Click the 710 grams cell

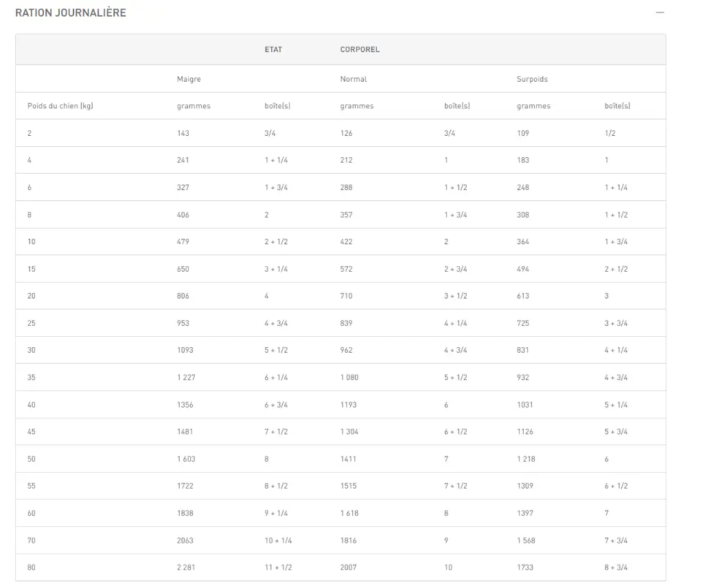[346, 296]
